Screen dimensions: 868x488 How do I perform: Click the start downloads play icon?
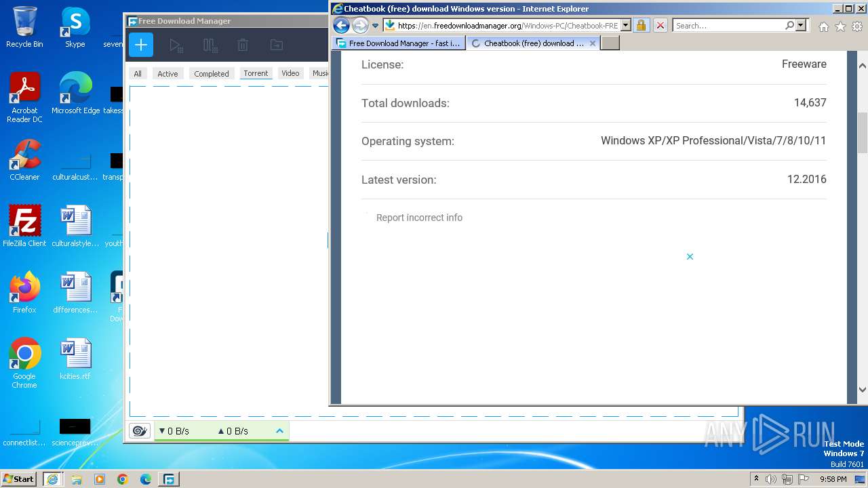coord(176,45)
